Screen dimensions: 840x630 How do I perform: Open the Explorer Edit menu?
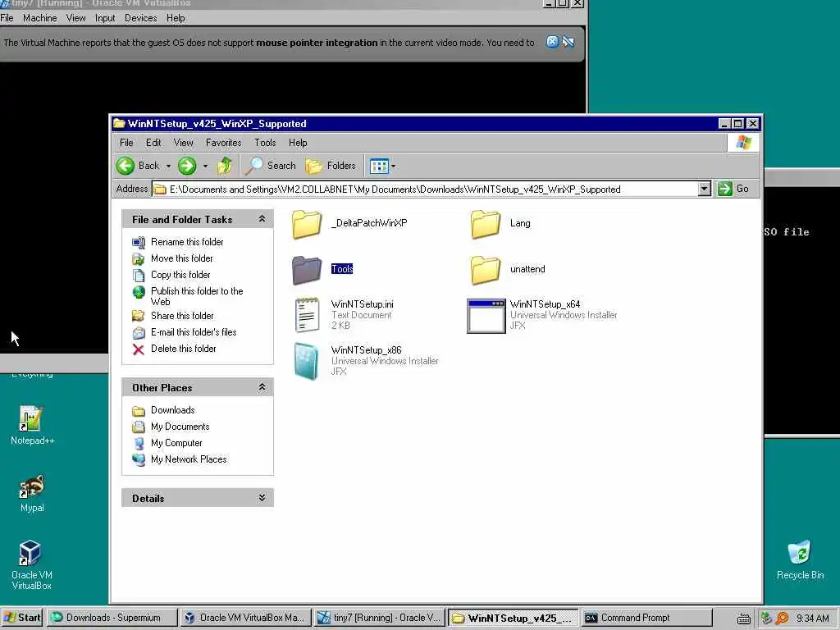point(153,143)
